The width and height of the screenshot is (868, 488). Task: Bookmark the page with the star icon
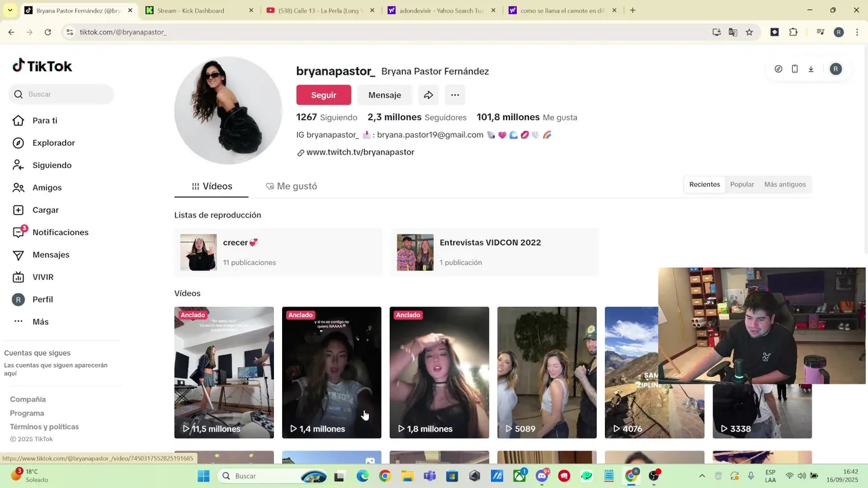[749, 32]
